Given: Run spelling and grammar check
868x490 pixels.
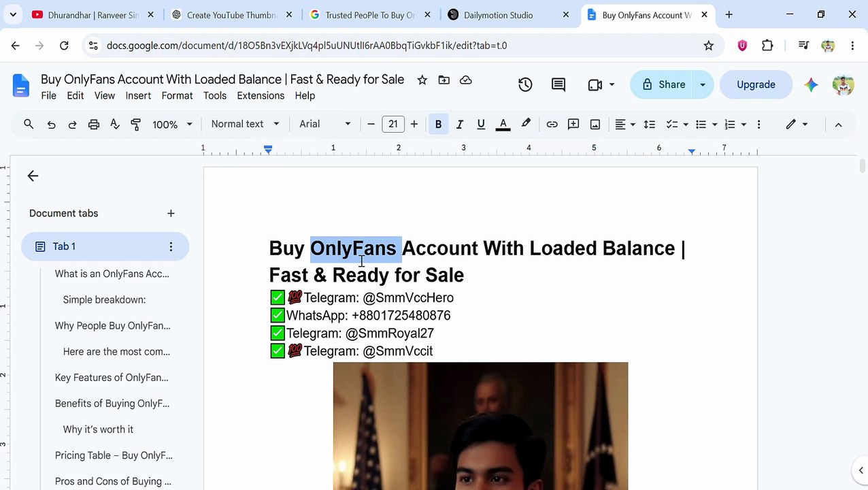Looking at the screenshot, I should click(115, 124).
